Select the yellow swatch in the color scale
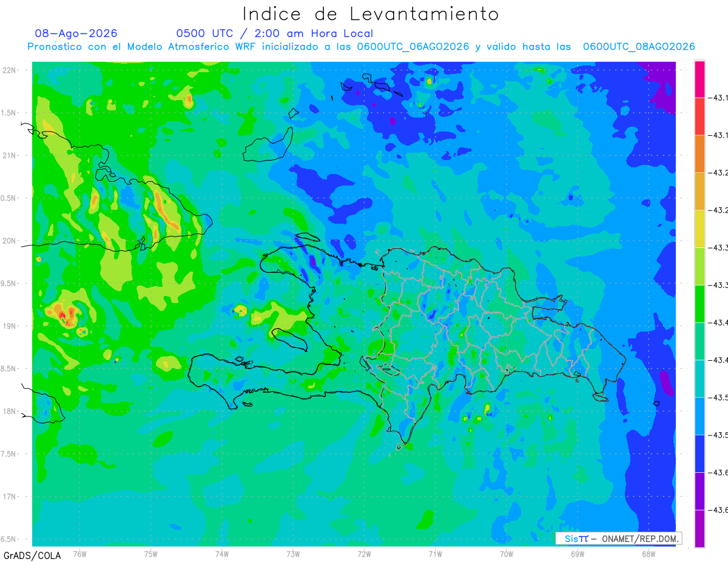The width and height of the screenshot is (728, 562). click(699, 229)
